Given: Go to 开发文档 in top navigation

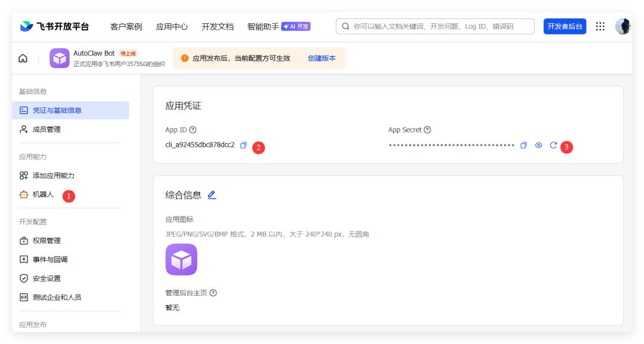Looking at the screenshot, I should tap(218, 27).
